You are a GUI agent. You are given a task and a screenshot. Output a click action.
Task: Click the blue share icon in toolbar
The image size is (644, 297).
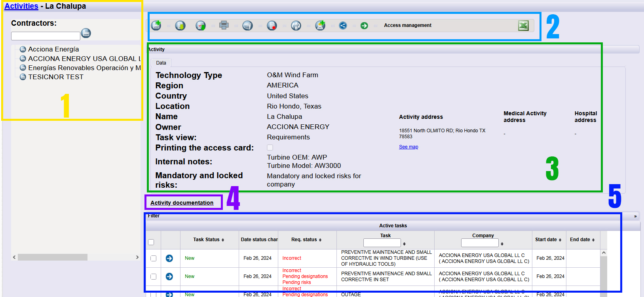(343, 26)
